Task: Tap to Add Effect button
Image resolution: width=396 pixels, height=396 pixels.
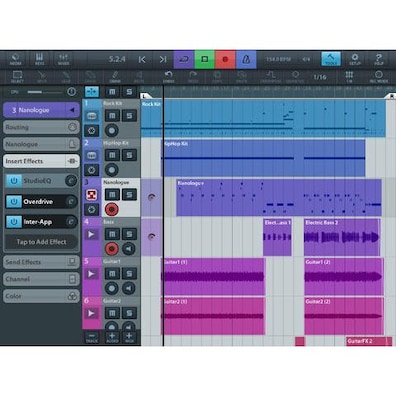Action: point(41,242)
